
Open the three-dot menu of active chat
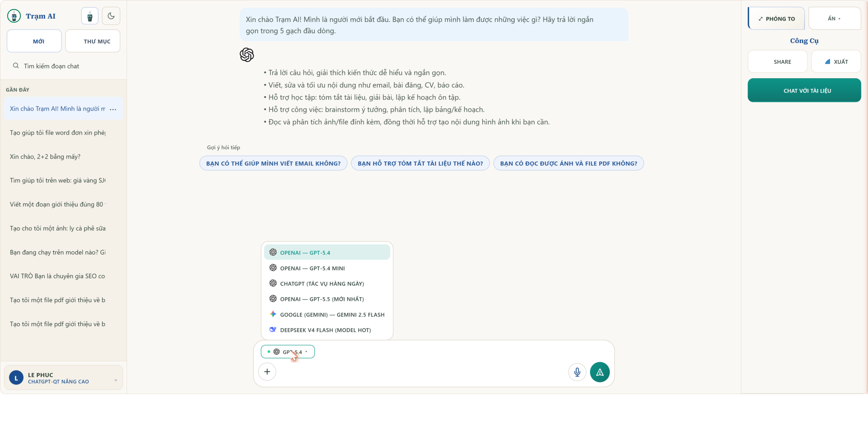coord(113,109)
